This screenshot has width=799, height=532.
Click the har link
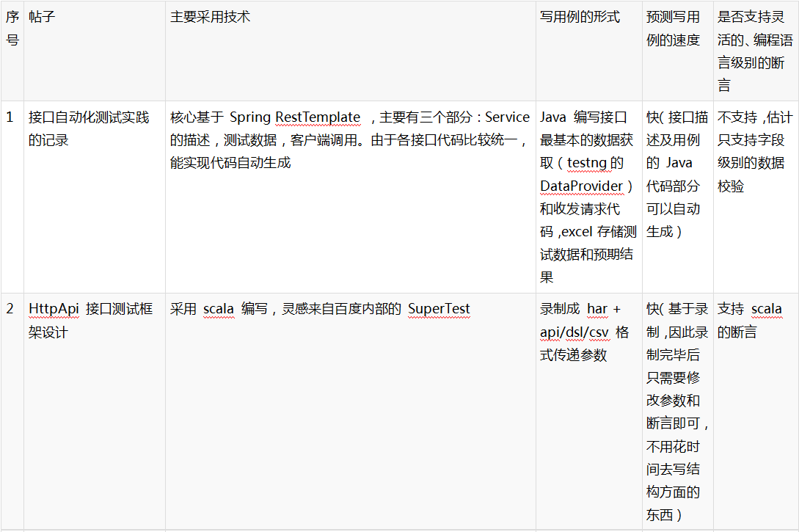click(x=598, y=309)
